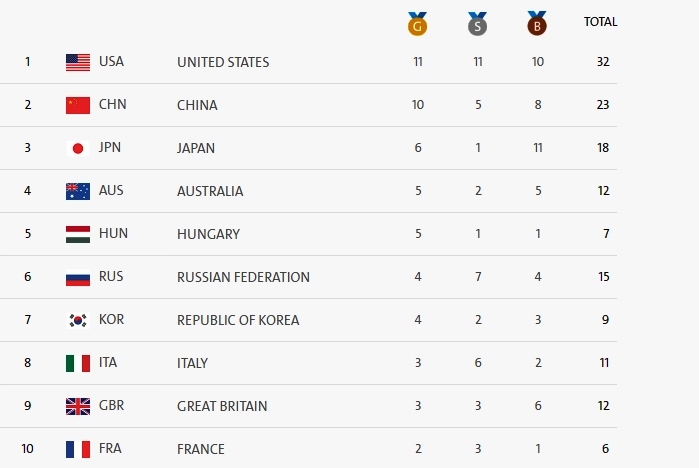Click the Russian Federation flag icon
Image resolution: width=699 pixels, height=468 pixels.
point(78,277)
